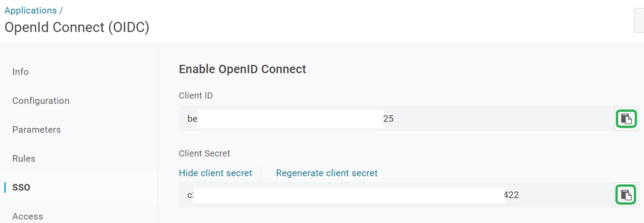This screenshot has width=644, height=223.
Task: Copy the Client Secret to clipboard
Action: (x=626, y=195)
